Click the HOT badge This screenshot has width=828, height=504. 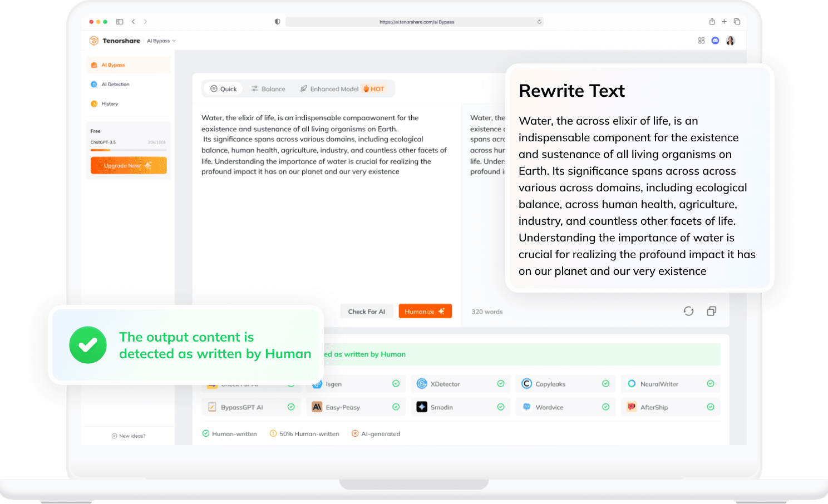point(374,89)
